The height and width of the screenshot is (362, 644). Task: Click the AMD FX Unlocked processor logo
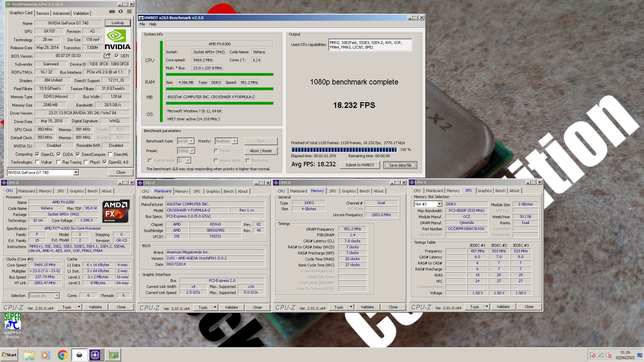116,212
